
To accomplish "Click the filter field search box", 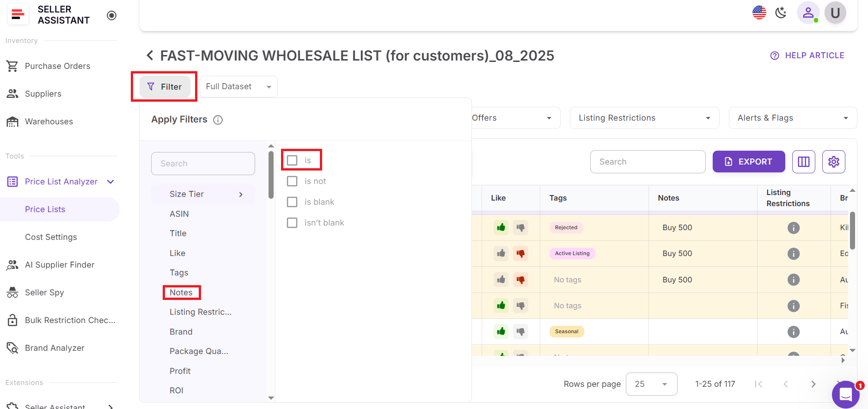I will coord(203,164).
